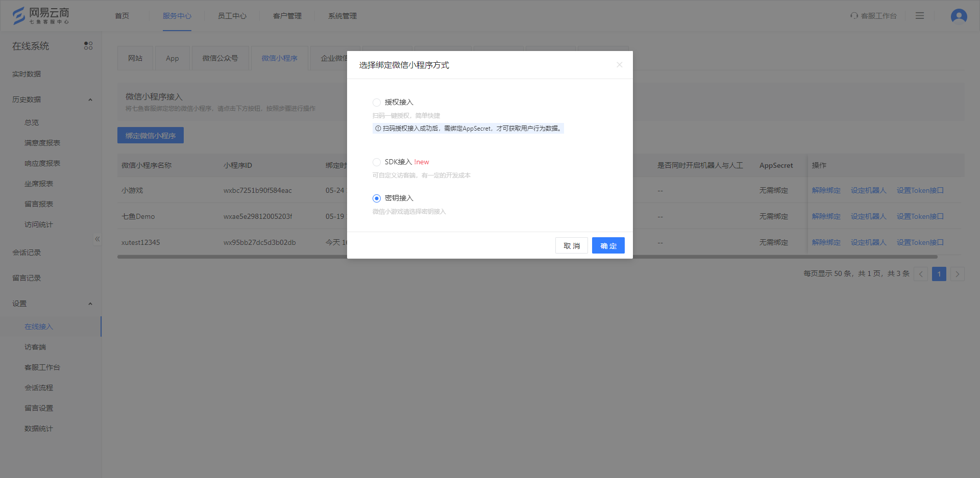Open 访问统计 in sidebar
The image size is (980, 478).
(x=39, y=224)
